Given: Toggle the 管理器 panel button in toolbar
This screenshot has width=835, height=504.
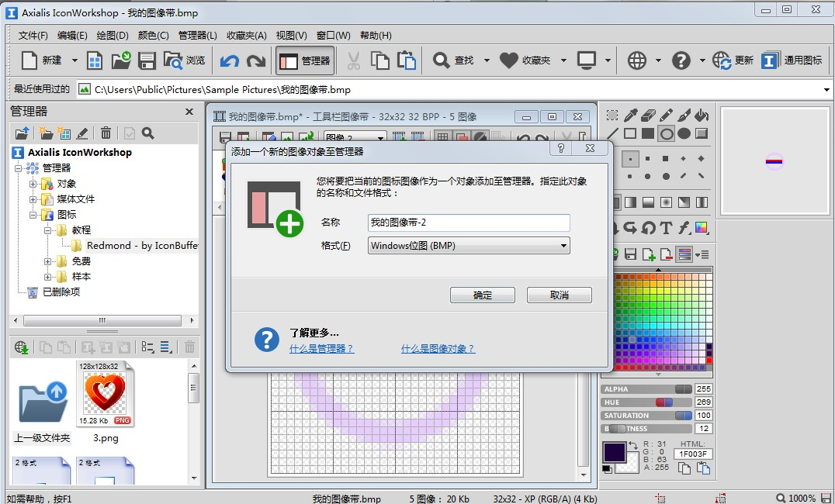Looking at the screenshot, I should tap(305, 60).
